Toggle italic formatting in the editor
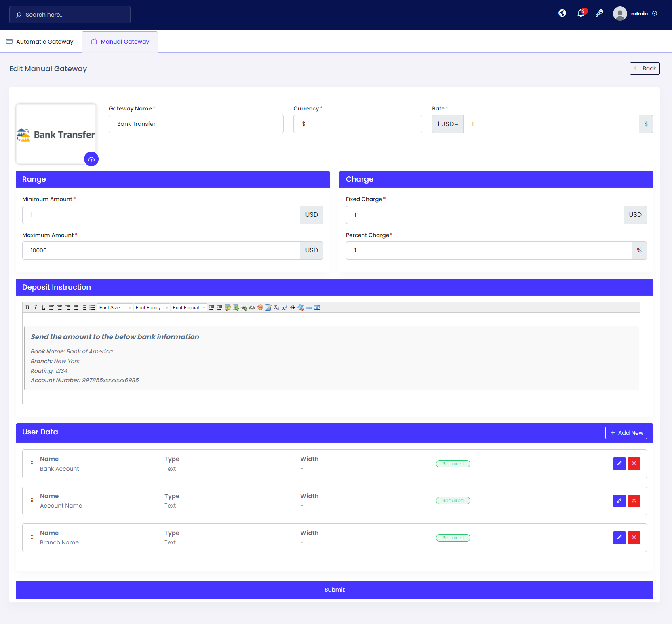The width and height of the screenshot is (672, 624). point(36,307)
